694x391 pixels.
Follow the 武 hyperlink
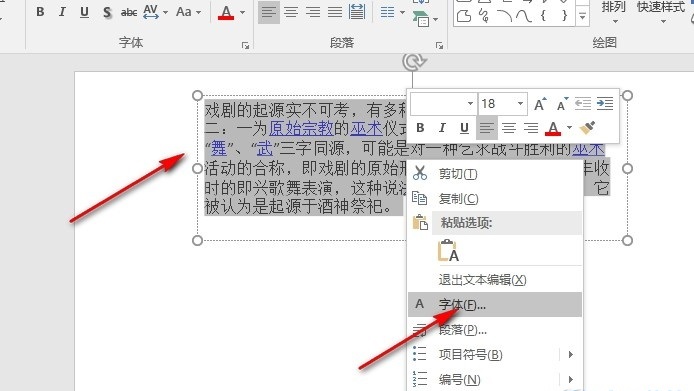(264, 148)
